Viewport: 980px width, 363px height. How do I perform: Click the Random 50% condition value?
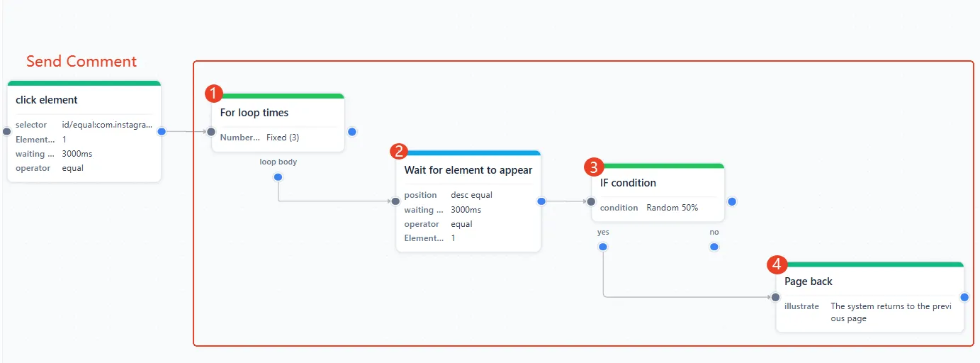672,208
